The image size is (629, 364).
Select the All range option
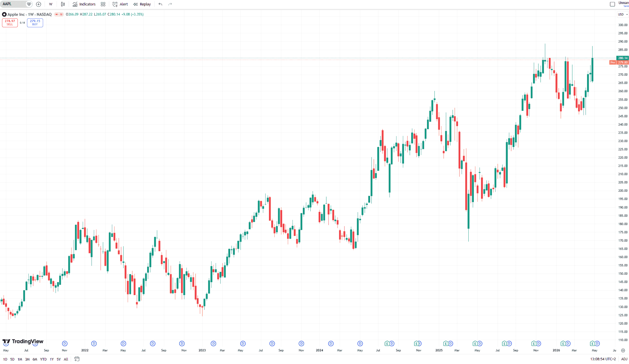tap(66, 359)
